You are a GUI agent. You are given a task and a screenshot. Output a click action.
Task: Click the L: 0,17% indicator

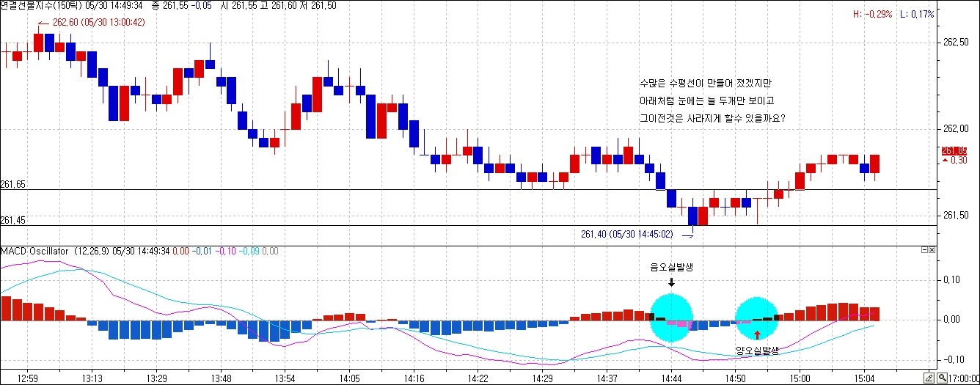(918, 14)
